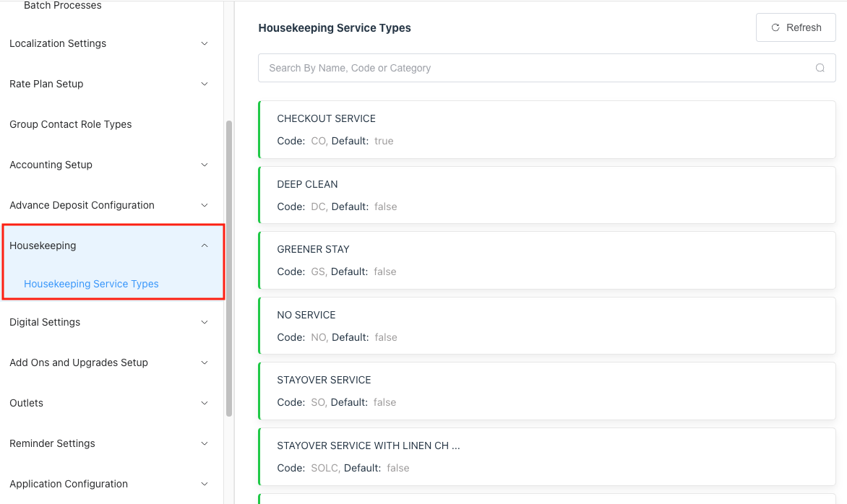Image resolution: width=847 pixels, height=504 pixels.
Task: Expand Advance Deposit Configuration chevron
Action: tap(205, 205)
